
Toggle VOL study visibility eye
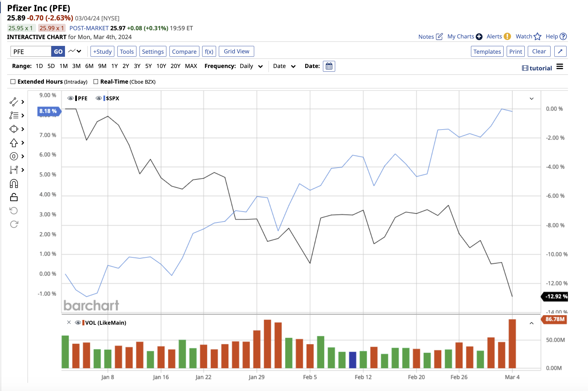tap(78, 323)
